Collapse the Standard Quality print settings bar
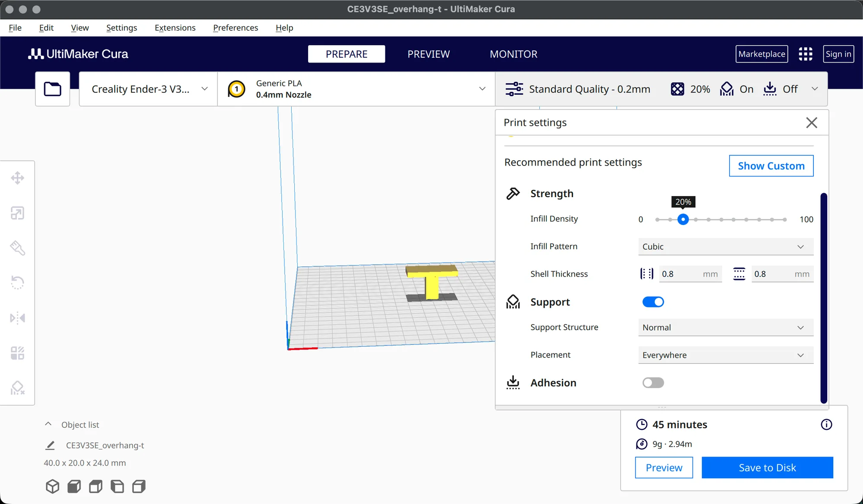Viewport: 863px width, 504px height. [x=661, y=89]
